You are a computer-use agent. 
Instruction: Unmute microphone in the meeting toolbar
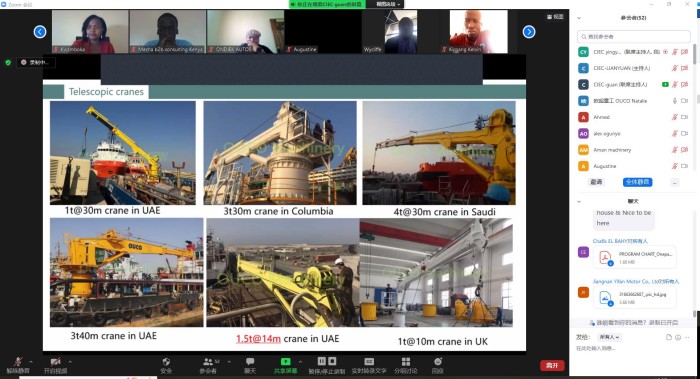point(18,365)
